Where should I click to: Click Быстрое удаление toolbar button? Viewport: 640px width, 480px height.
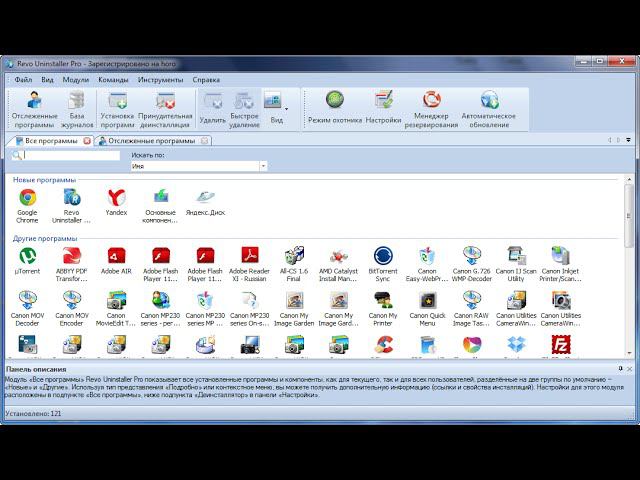click(244, 109)
